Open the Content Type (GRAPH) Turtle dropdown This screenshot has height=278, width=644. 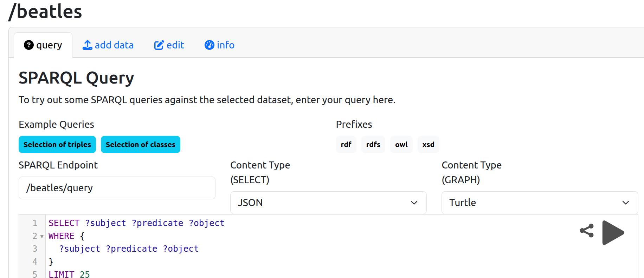[539, 203]
